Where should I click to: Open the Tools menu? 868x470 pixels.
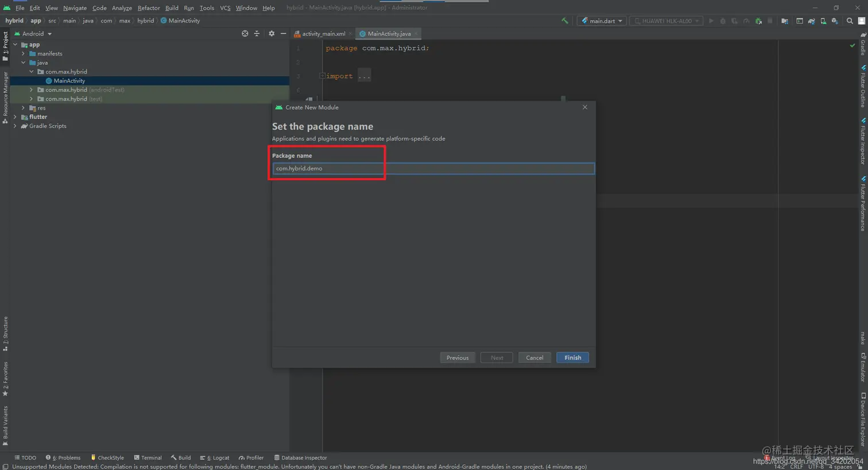pyautogui.click(x=207, y=8)
